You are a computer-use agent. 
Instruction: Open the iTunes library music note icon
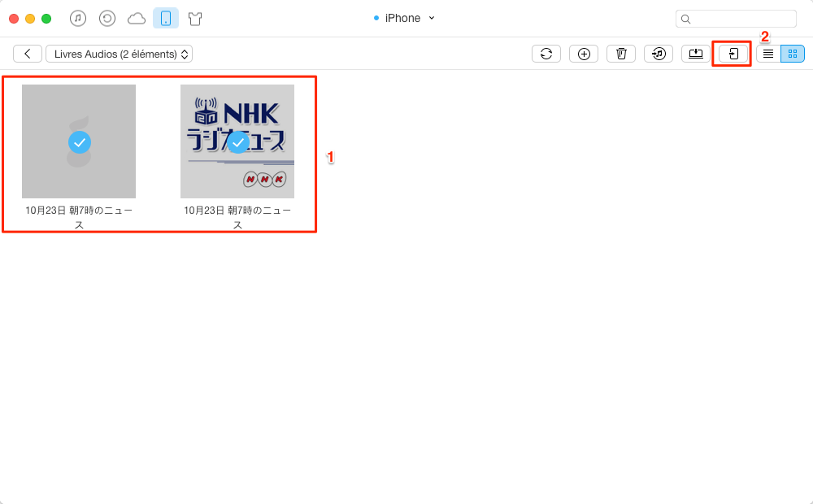(78, 19)
